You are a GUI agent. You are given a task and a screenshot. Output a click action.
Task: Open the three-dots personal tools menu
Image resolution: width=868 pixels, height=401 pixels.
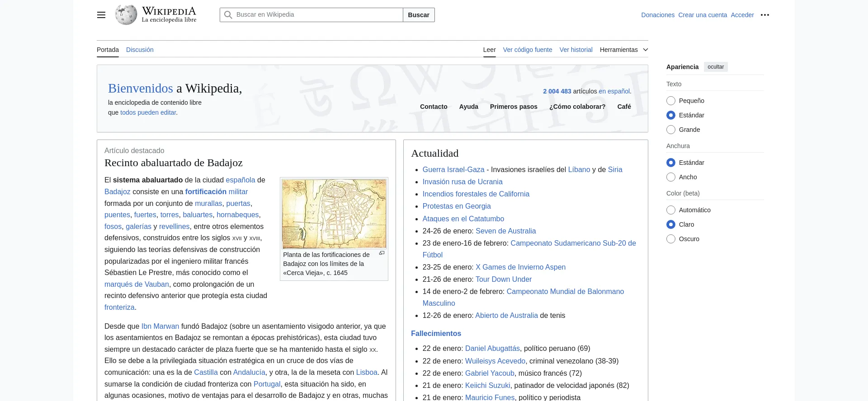765,15
